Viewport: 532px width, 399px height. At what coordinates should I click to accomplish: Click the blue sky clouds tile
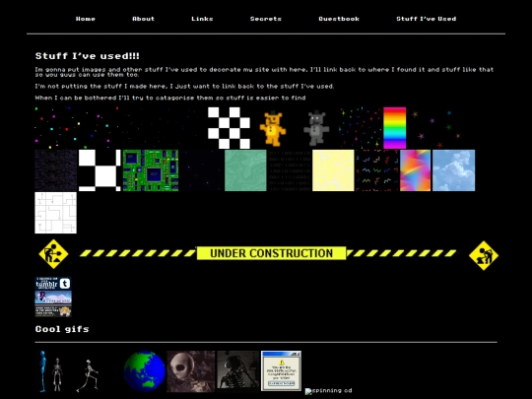click(453, 170)
